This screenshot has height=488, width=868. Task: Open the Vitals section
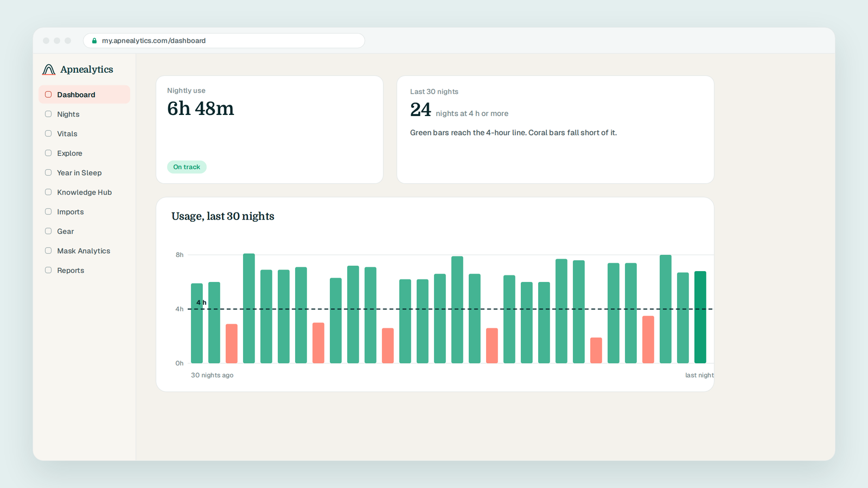84,133
